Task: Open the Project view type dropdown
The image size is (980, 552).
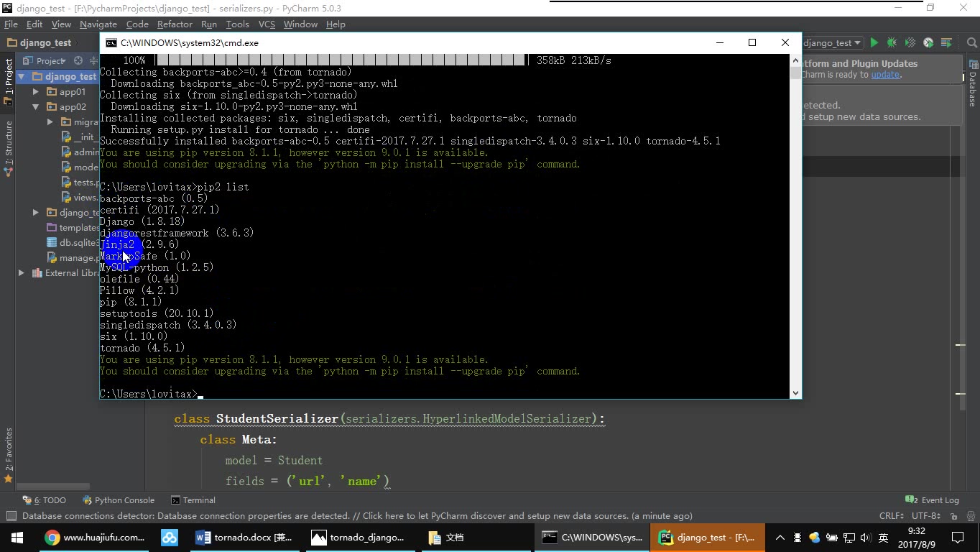Action: pyautogui.click(x=46, y=60)
